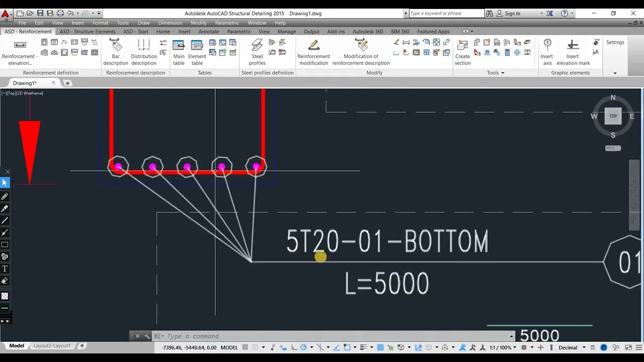The image size is (644, 362).
Task: Click the Insert elevation mark tool
Action: tap(573, 52)
